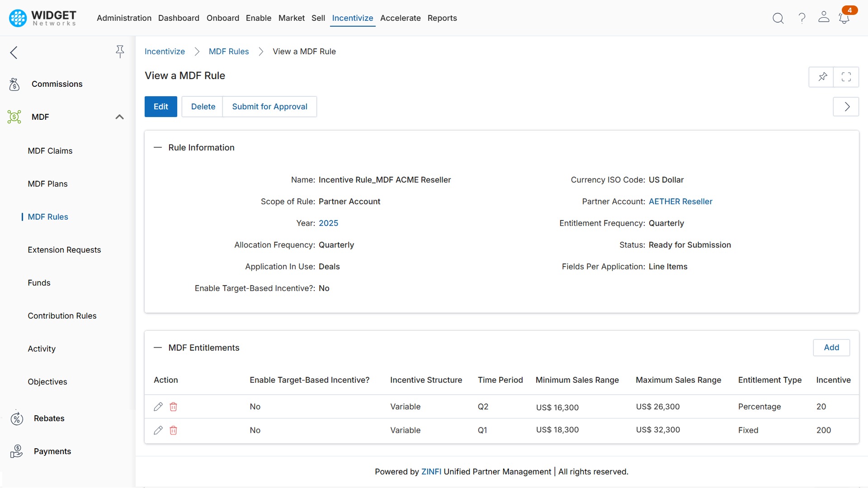Add a new MDF entitlement
This screenshot has width=868, height=488.
point(831,347)
